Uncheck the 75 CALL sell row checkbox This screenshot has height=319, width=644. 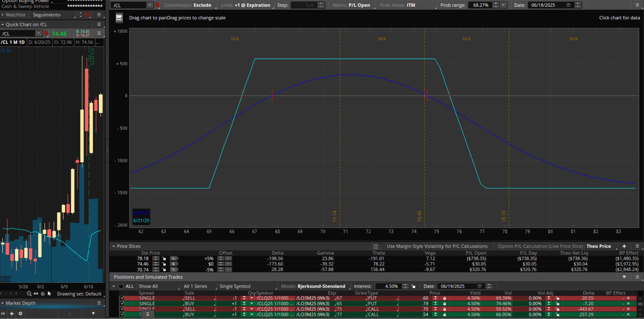(122, 309)
